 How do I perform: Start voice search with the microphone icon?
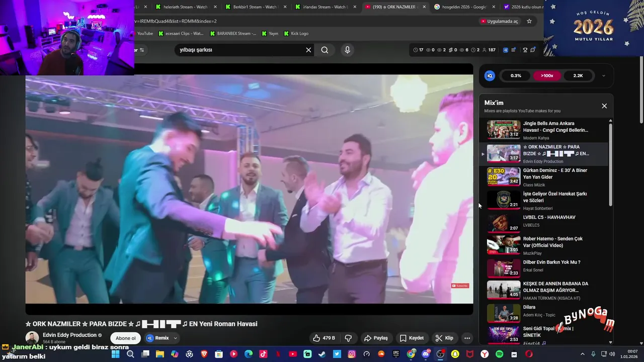click(347, 50)
